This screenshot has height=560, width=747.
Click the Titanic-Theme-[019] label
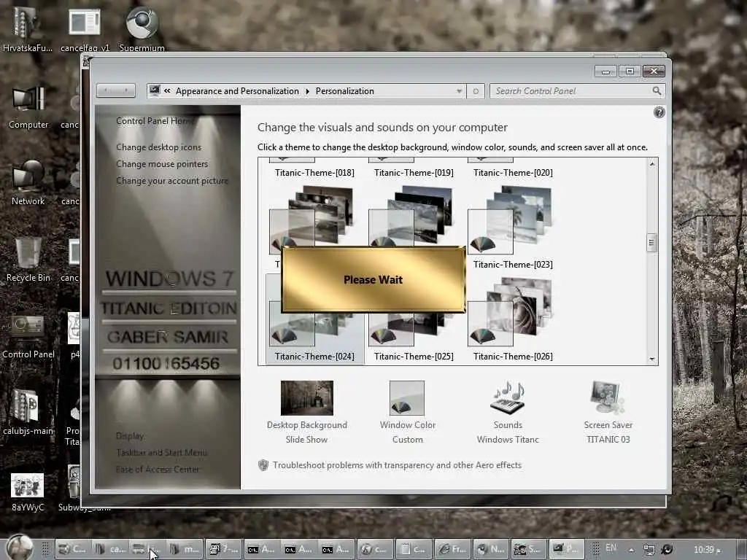coord(414,172)
